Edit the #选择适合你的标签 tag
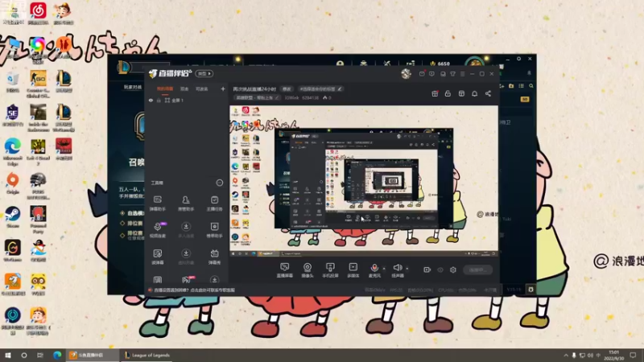 [320, 89]
